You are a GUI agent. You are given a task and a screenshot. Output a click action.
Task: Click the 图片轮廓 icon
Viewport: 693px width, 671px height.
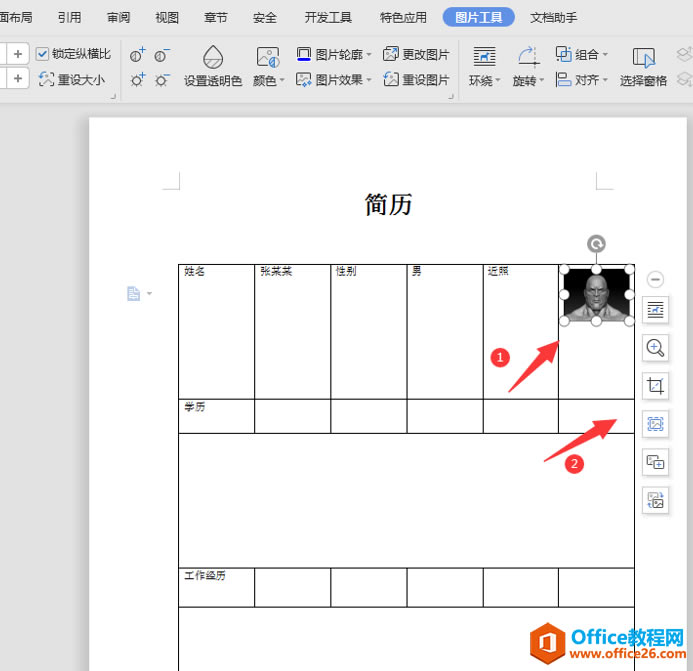[x=304, y=54]
